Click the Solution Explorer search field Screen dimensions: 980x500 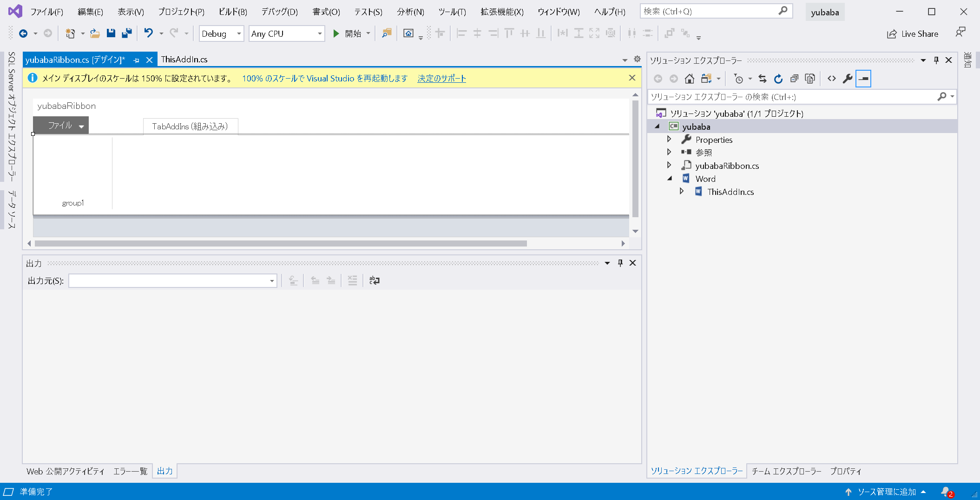792,97
